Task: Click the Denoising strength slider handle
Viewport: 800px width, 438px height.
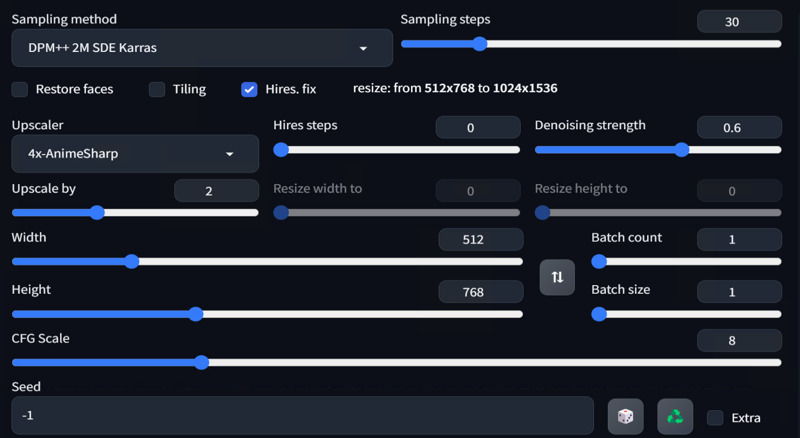Action: [x=682, y=150]
